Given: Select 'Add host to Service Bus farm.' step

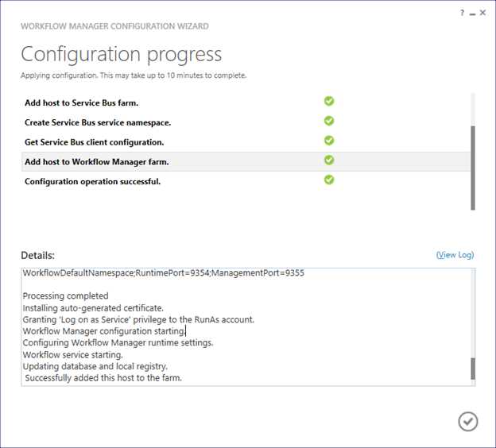Looking at the screenshot, I should point(246,102).
